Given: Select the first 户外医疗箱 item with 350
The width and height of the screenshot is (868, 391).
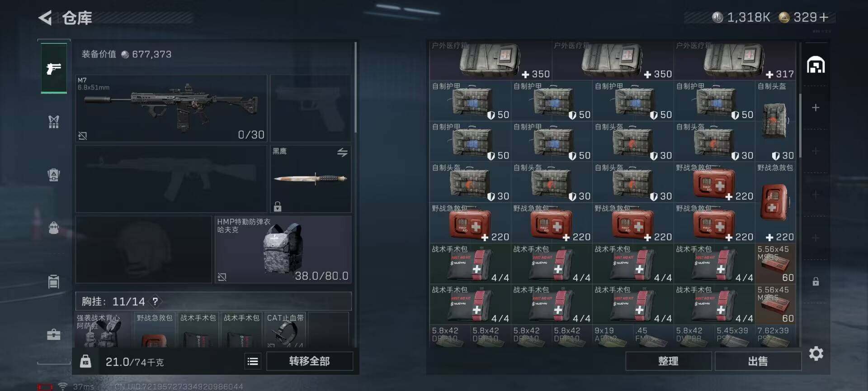Looking at the screenshot, I should click(x=491, y=61).
